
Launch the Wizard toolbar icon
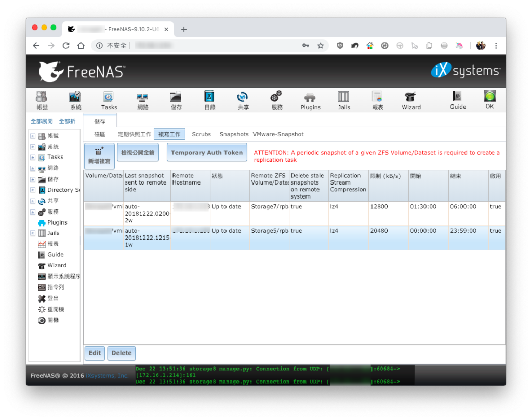pyautogui.click(x=411, y=100)
